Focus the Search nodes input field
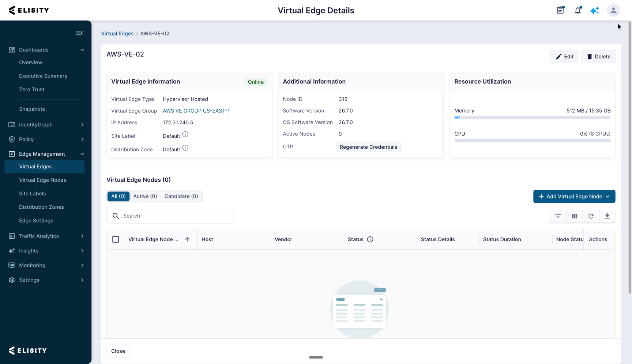The image size is (632, 364). pyautogui.click(x=170, y=216)
